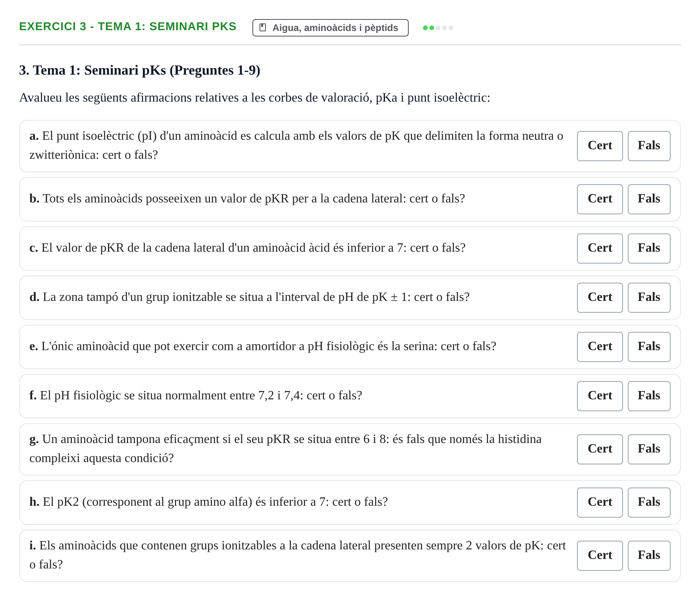Click the green "EXERCICI 3 - TEMA 1: SEMINARI PKS" title
The image size is (700, 601).
pos(128,27)
